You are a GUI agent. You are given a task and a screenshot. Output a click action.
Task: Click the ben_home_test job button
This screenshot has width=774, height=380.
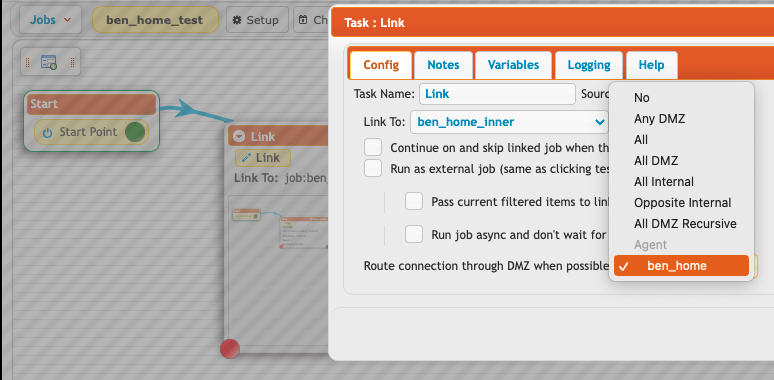(x=155, y=20)
